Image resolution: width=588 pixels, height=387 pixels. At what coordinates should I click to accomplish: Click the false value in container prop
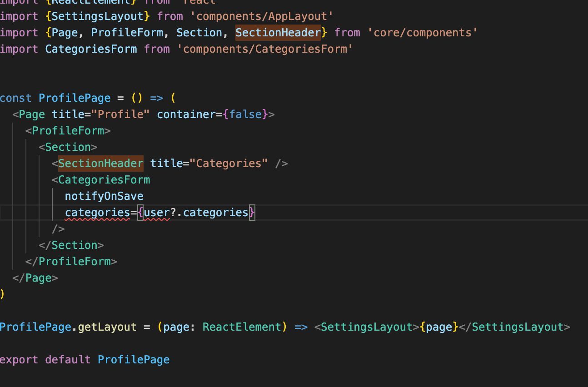click(x=245, y=114)
